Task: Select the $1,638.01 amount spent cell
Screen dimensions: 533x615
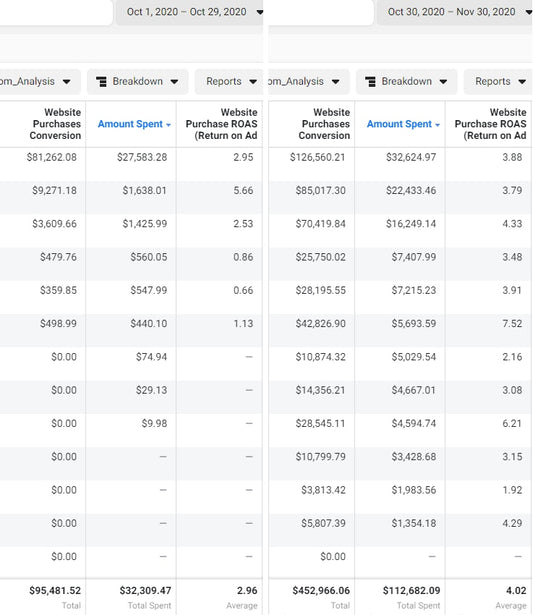Action: (x=145, y=191)
